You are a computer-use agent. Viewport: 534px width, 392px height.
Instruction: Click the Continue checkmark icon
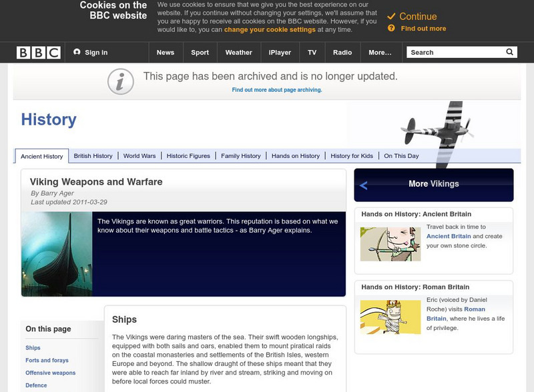tap(391, 16)
